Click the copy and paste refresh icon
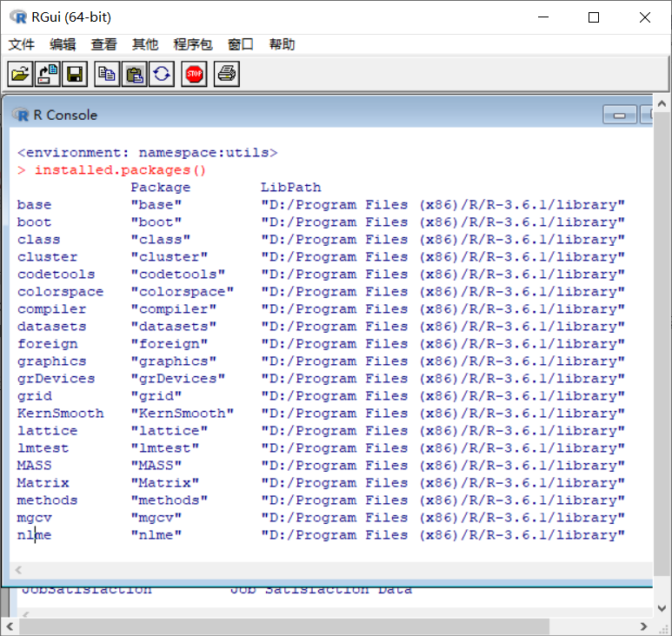 (162, 74)
